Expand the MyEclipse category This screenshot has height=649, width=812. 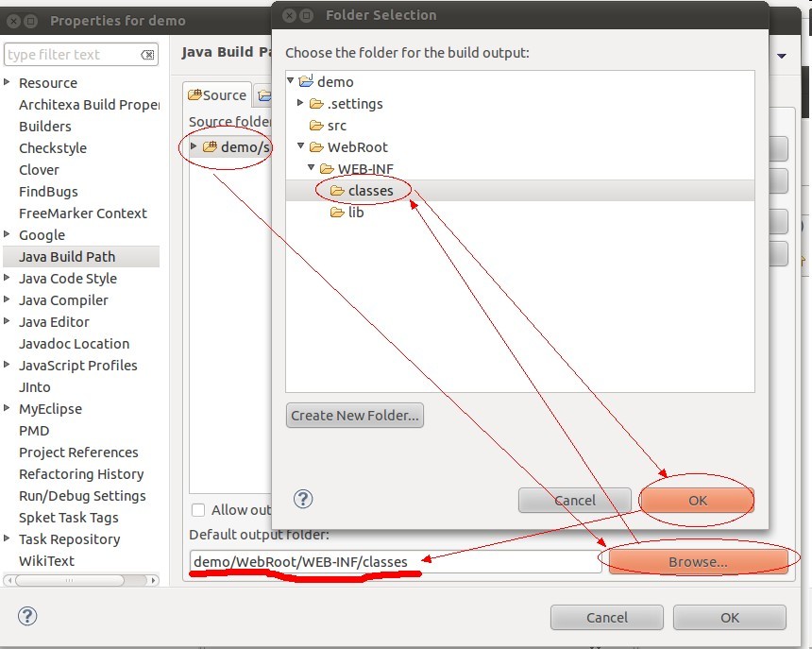pyautogui.click(x=7, y=408)
